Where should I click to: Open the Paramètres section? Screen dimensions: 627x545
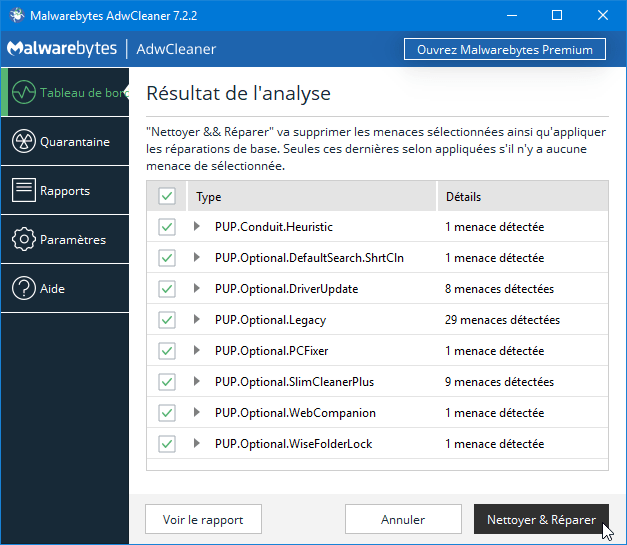pyautogui.click(x=65, y=239)
